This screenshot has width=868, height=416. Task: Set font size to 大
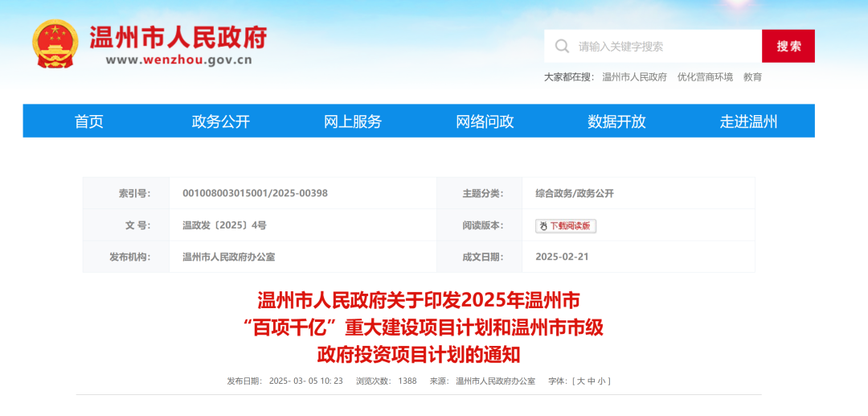(x=581, y=381)
